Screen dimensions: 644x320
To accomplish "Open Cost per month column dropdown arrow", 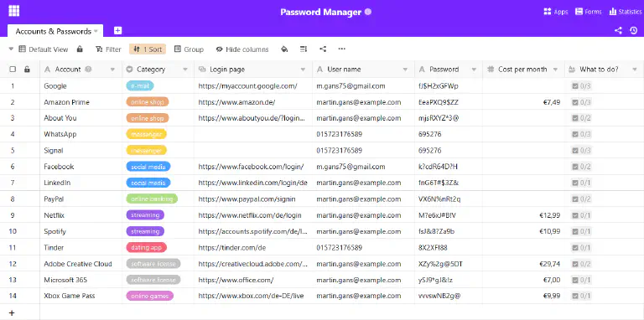I will (556, 70).
